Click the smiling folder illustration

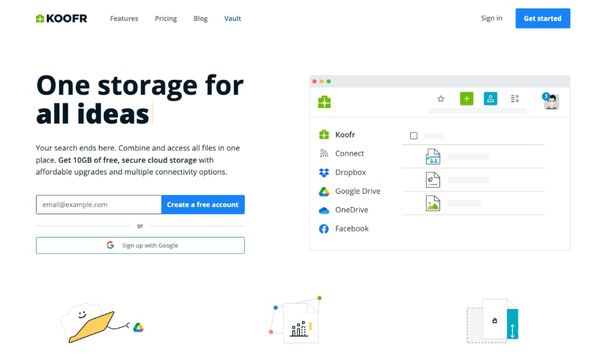click(88, 322)
